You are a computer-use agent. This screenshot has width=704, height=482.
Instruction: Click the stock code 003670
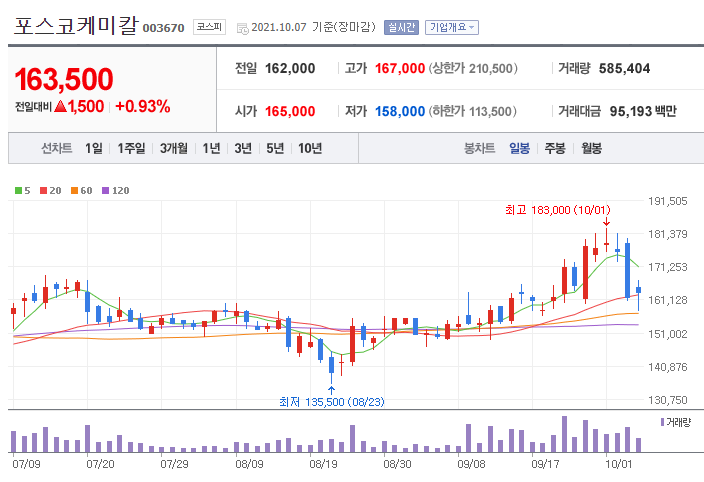coord(163,28)
